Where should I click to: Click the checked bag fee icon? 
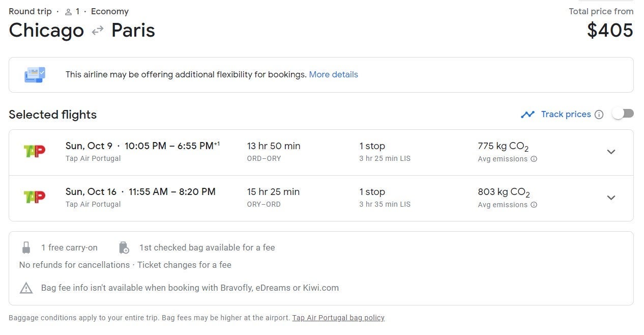coord(124,248)
